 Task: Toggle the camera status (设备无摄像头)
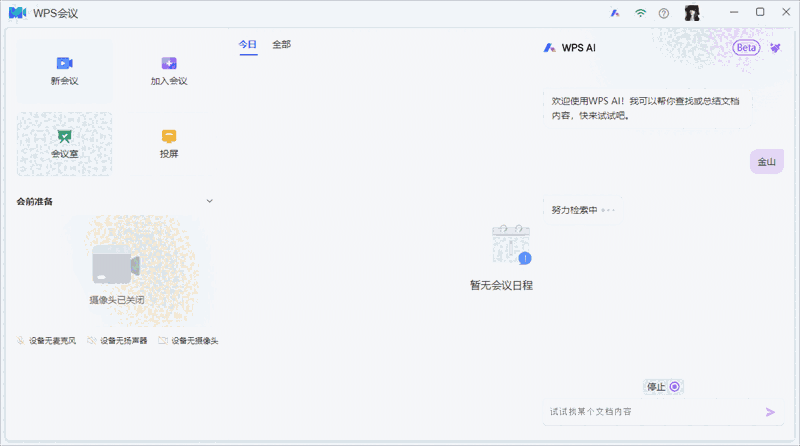(188, 340)
